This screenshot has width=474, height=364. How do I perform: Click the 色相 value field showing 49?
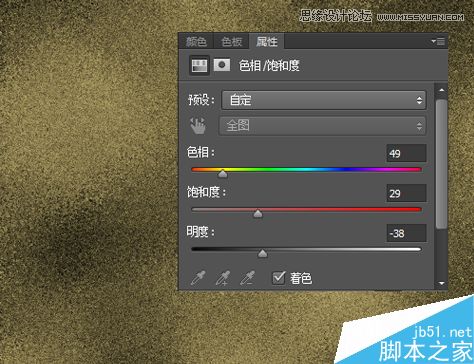tap(406, 153)
